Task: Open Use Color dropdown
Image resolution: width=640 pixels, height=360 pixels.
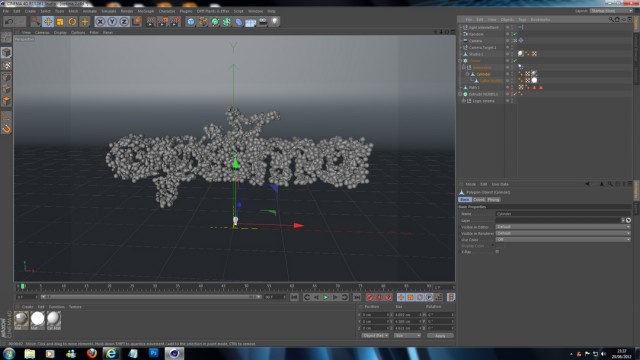Action: [563, 239]
